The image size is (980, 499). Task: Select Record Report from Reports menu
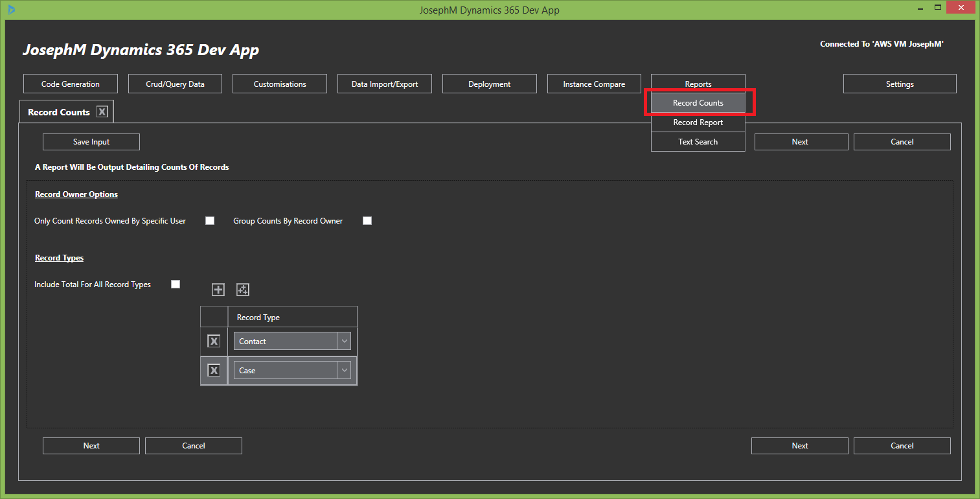(x=698, y=122)
